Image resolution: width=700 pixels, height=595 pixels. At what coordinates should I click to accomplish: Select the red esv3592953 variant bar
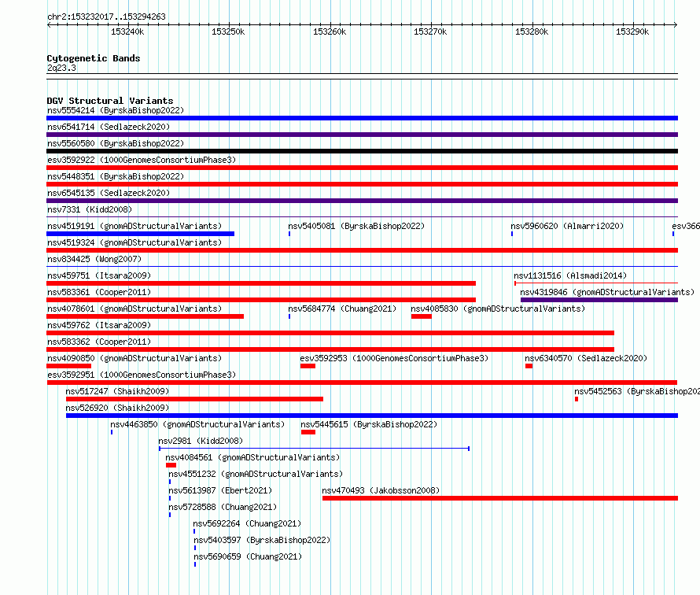click(308, 366)
